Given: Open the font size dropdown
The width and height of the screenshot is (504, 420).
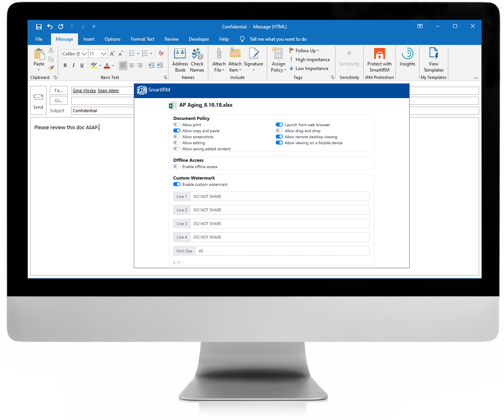Looking at the screenshot, I should tap(104, 54).
